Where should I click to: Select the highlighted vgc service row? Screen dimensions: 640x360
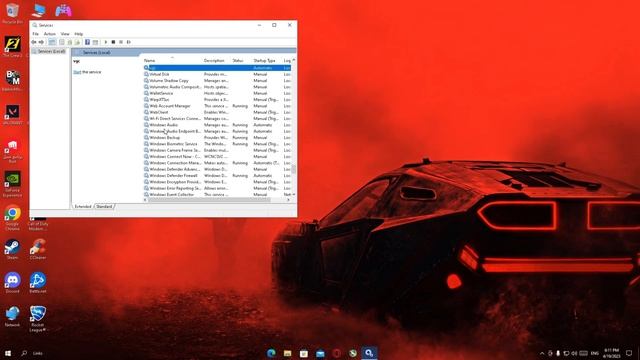pyautogui.click(x=217, y=68)
